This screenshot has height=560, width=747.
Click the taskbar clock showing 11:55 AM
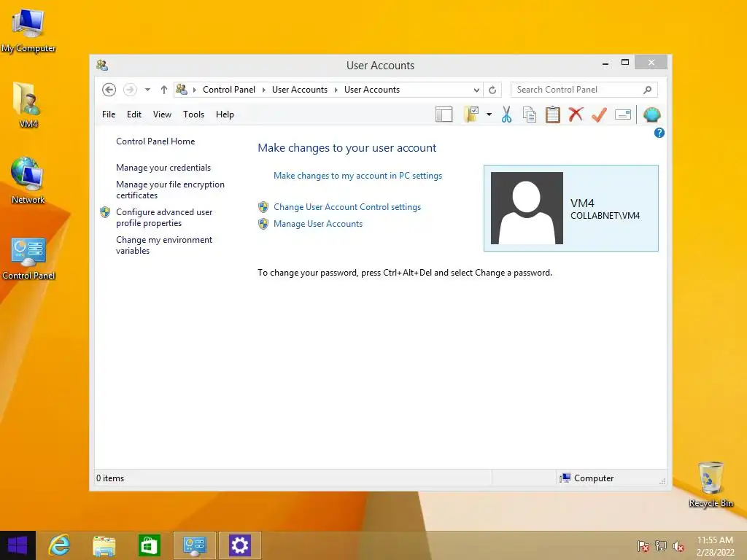pos(715,546)
